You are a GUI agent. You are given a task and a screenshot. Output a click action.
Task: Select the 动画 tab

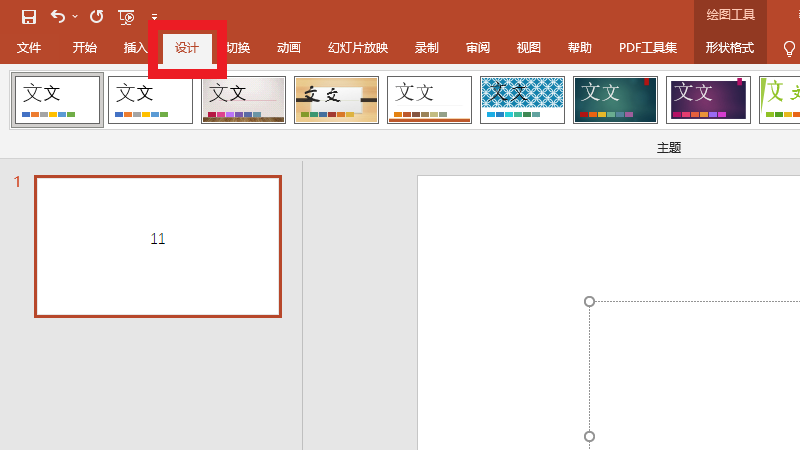(x=289, y=48)
